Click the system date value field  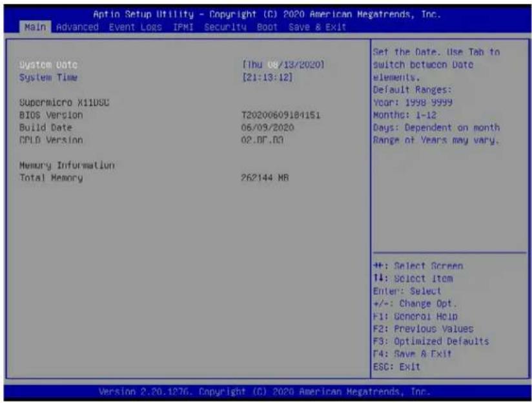(x=283, y=65)
